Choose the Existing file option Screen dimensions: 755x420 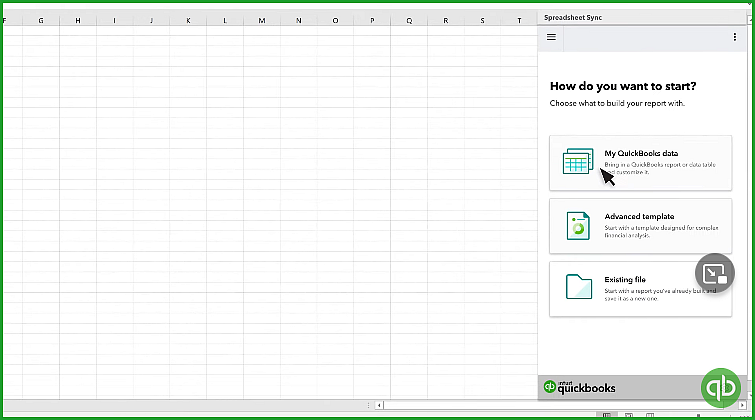pos(640,288)
